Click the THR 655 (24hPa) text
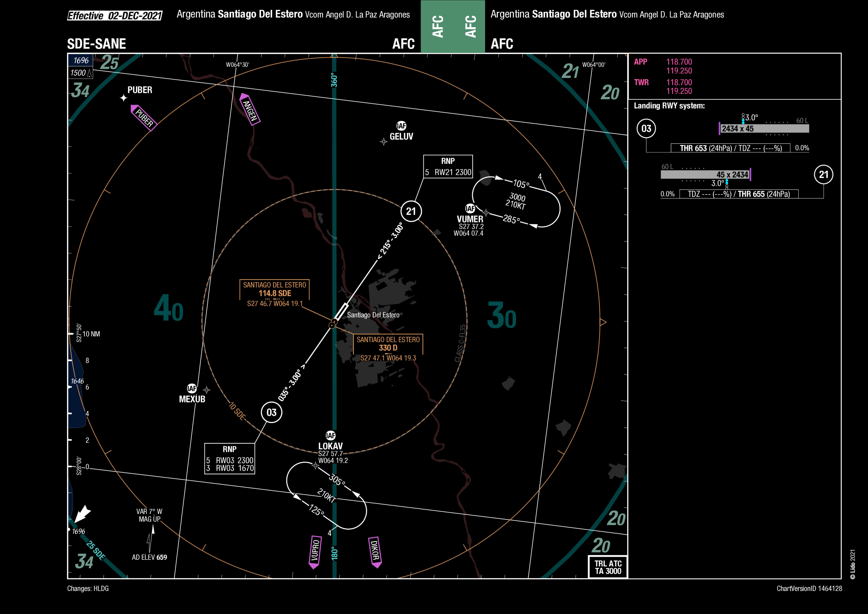868x614 pixels. click(764, 194)
